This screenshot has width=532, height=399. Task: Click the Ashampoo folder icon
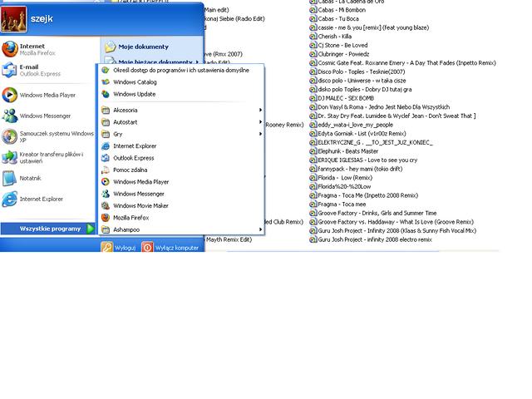click(x=106, y=229)
